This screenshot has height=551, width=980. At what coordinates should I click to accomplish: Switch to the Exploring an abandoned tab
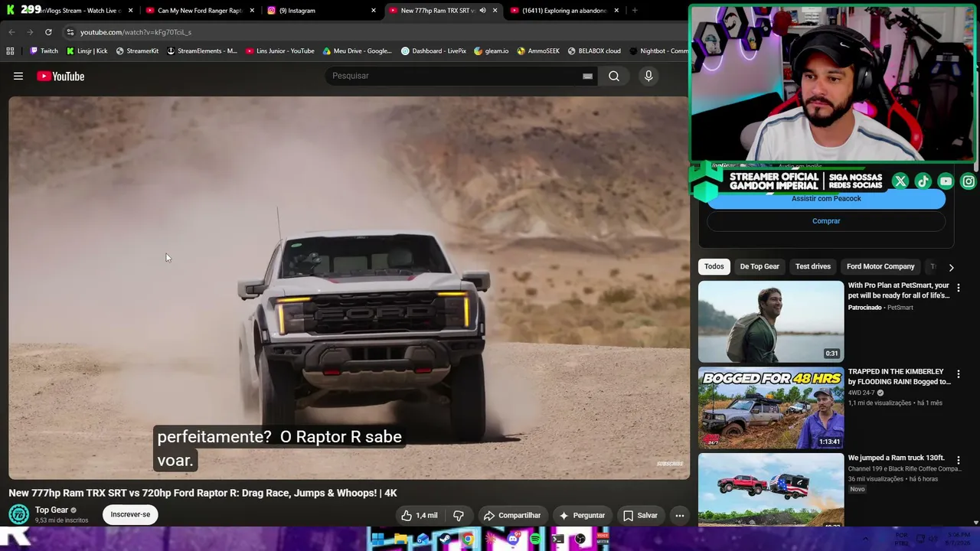coord(564,11)
